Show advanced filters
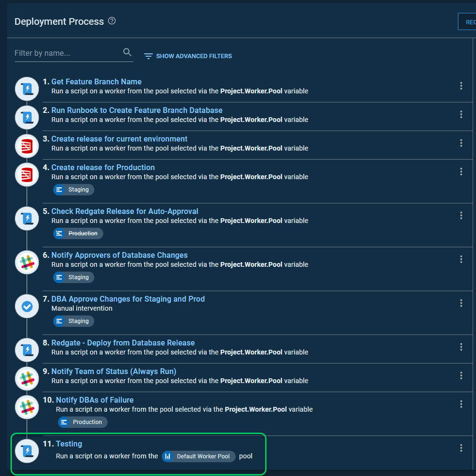476x476 pixels. click(188, 56)
